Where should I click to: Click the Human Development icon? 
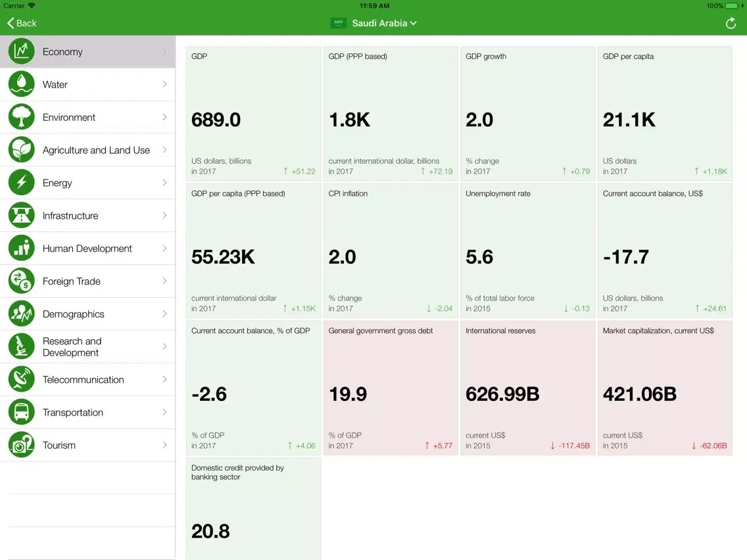pyautogui.click(x=22, y=248)
